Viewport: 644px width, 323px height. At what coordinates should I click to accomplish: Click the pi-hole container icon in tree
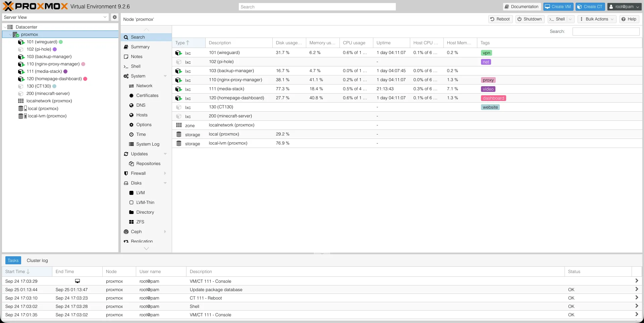coord(21,49)
